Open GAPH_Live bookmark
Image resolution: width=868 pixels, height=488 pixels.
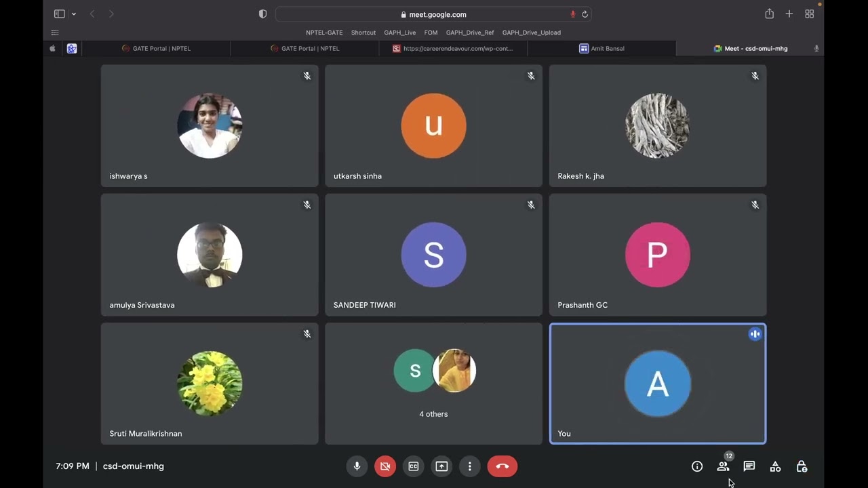(x=400, y=33)
